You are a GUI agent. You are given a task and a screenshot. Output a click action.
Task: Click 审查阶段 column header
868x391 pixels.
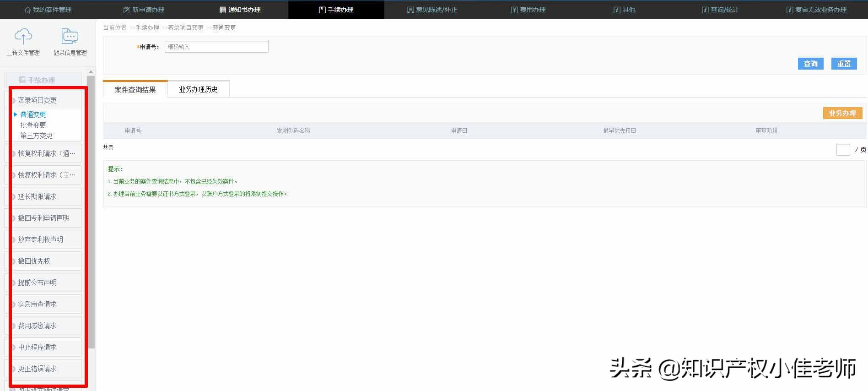[x=766, y=130]
